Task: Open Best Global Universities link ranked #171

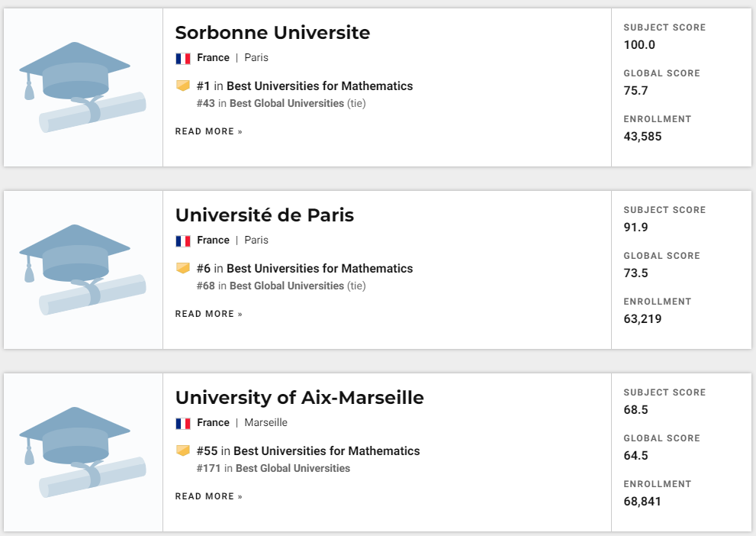Action: 293,468
